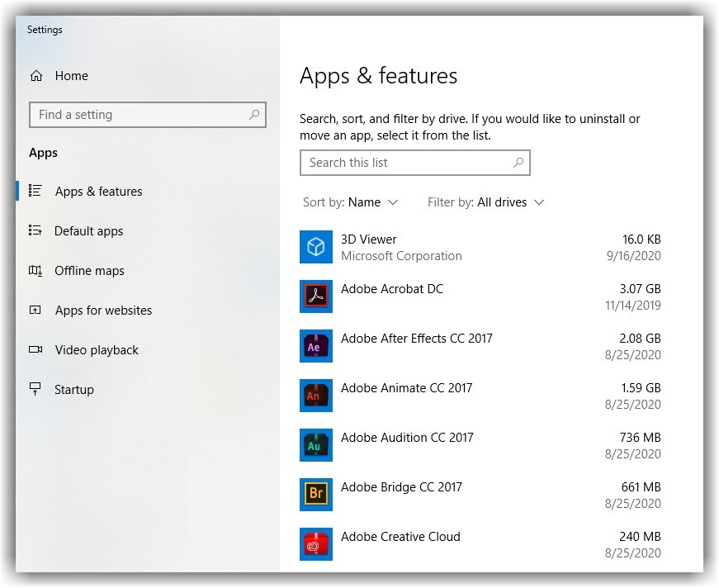This screenshot has width=719, height=588.
Task: Click the Apps & features sidebar icon
Action: pyautogui.click(x=35, y=191)
